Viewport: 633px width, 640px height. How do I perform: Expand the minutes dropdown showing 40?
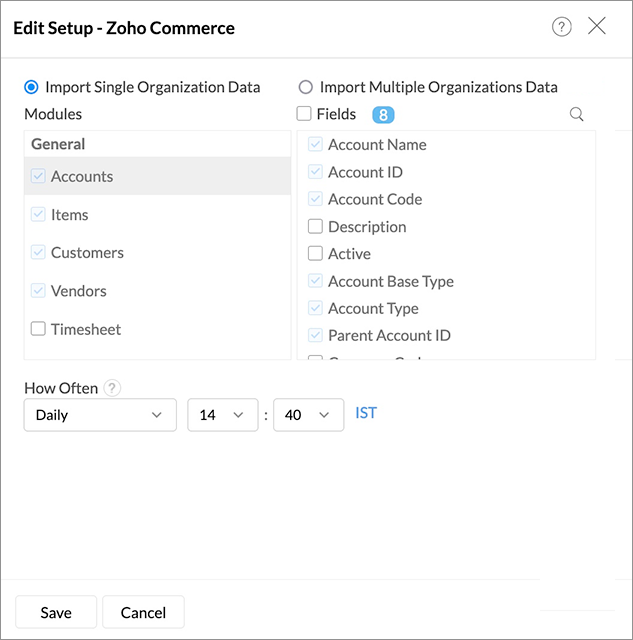point(308,415)
